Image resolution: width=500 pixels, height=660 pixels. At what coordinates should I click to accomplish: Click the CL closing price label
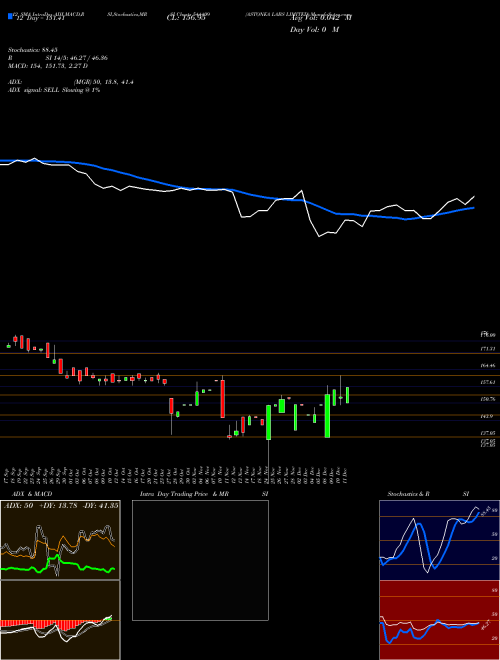186,18
